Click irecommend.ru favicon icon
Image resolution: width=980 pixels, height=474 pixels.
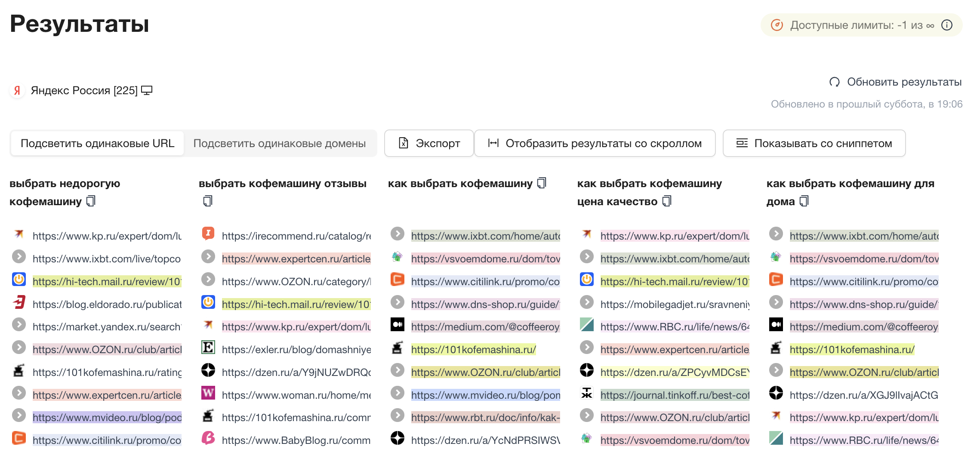coord(208,234)
